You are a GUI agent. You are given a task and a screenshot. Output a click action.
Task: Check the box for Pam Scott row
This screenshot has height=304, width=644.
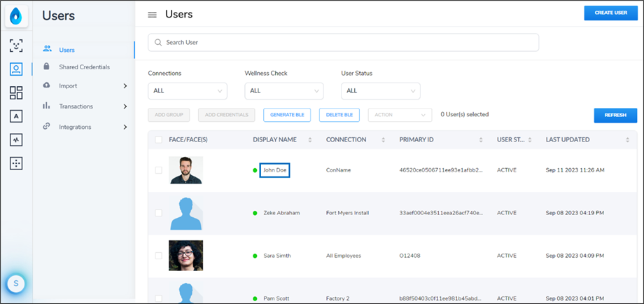(158, 298)
